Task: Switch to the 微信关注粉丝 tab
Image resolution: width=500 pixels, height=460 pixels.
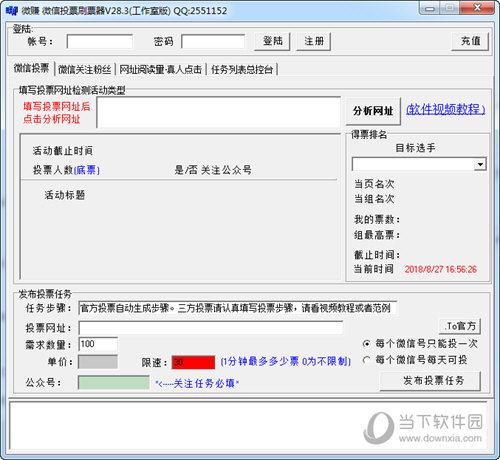Action: pos(85,70)
